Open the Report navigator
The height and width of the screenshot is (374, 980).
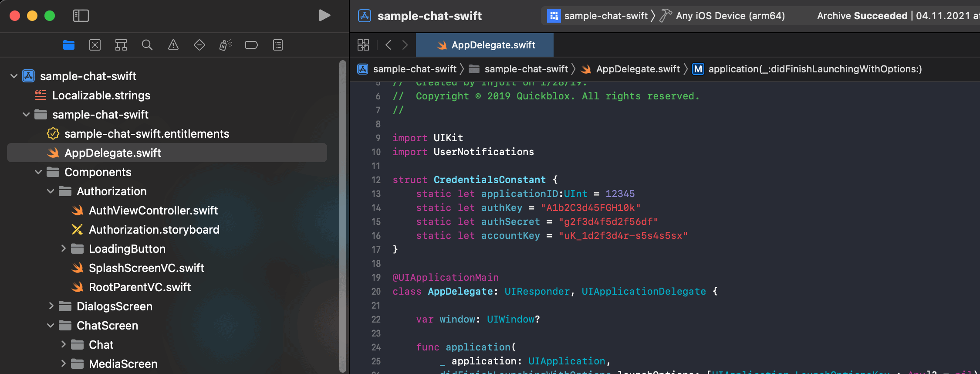tap(278, 45)
